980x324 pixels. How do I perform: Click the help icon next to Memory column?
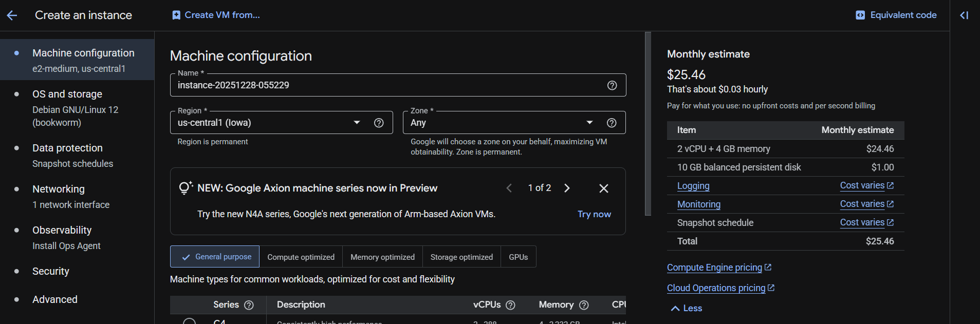(x=584, y=305)
